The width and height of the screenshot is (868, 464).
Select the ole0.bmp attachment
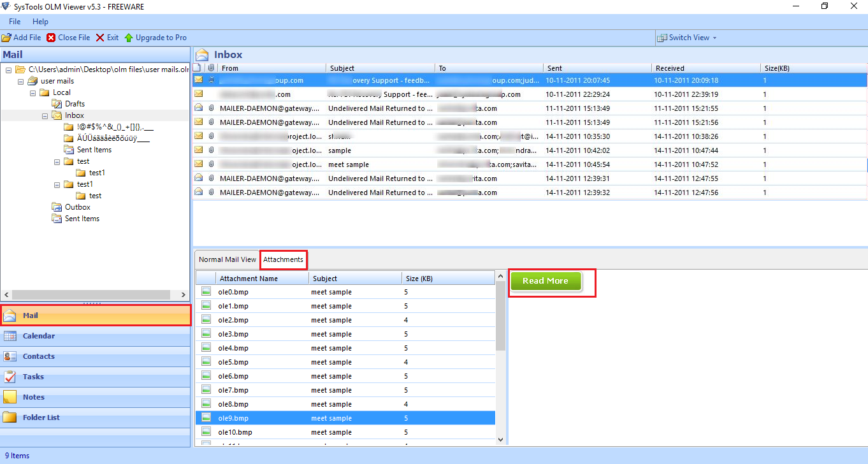click(345, 292)
